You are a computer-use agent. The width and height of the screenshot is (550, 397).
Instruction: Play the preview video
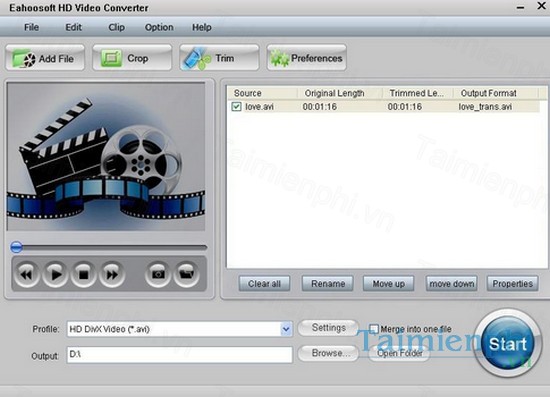[x=55, y=274]
